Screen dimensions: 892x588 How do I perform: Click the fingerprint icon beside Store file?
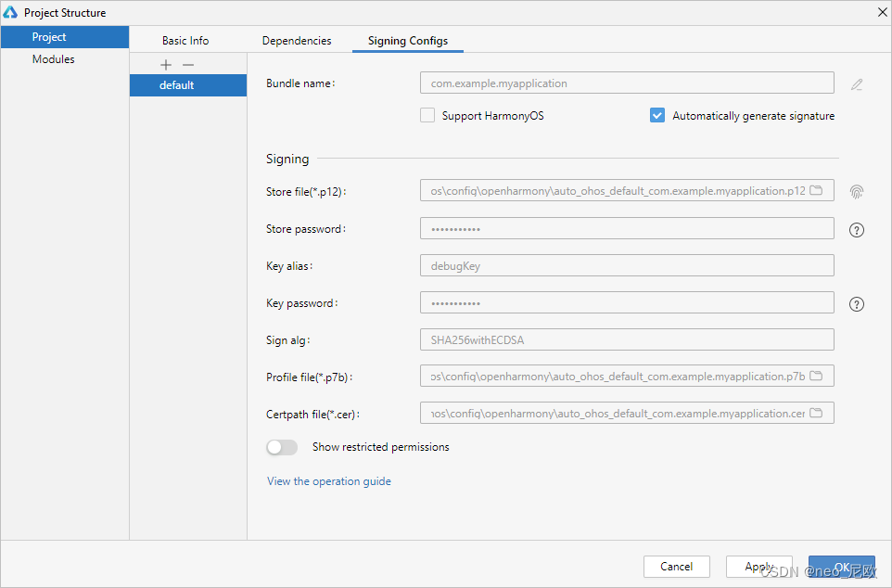tap(856, 192)
